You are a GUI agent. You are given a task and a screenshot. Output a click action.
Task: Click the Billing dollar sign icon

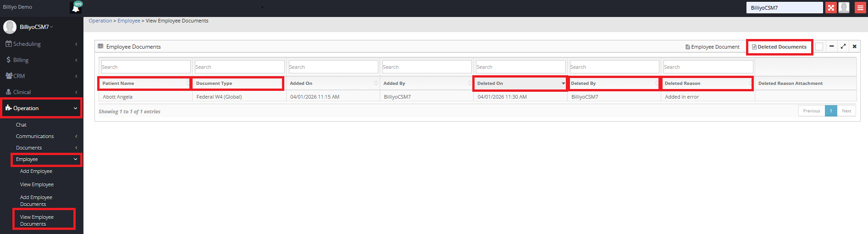[8, 60]
